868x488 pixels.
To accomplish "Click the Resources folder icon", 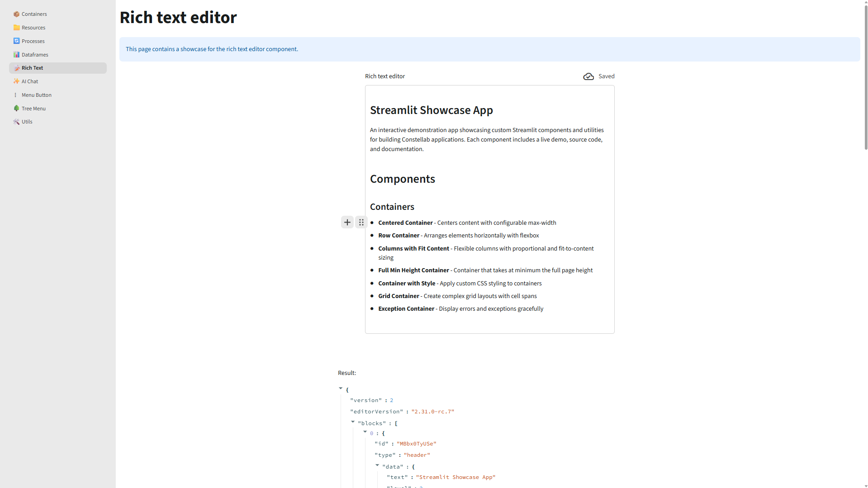I will (x=16, y=28).
